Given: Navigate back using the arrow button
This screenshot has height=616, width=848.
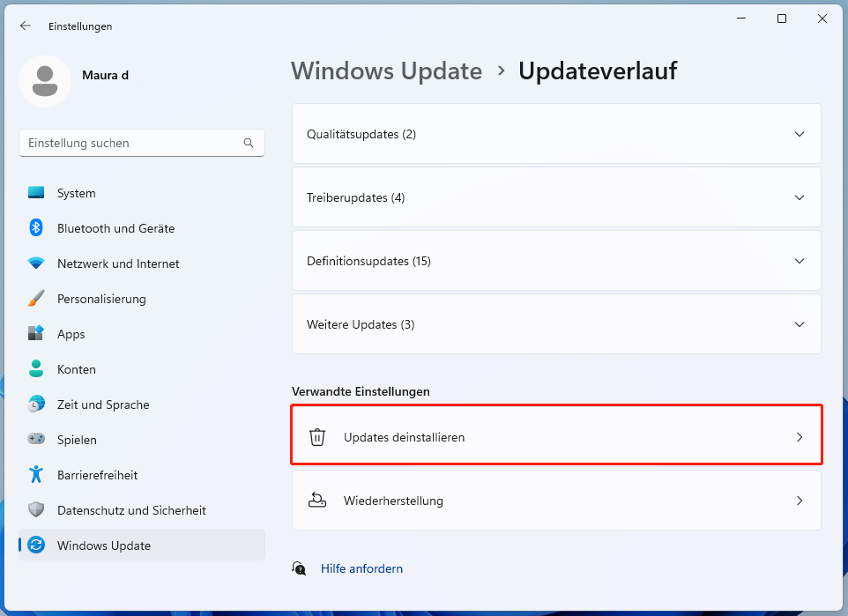Looking at the screenshot, I should point(26,26).
